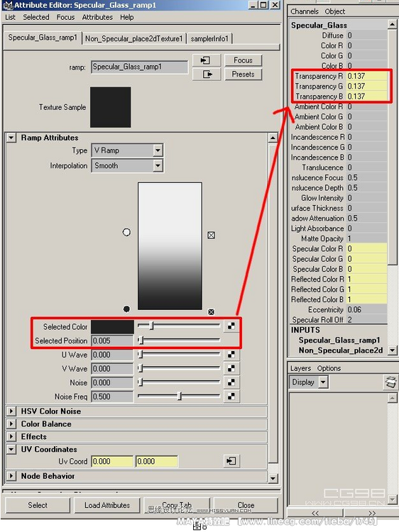This screenshot has width=399, height=532.
Task: Click the Selected Color slider
Action: [179, 326]
